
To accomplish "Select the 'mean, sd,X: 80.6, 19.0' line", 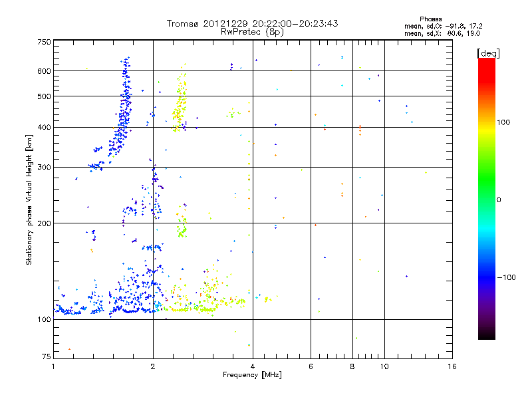I will click(x=442, y=33).
